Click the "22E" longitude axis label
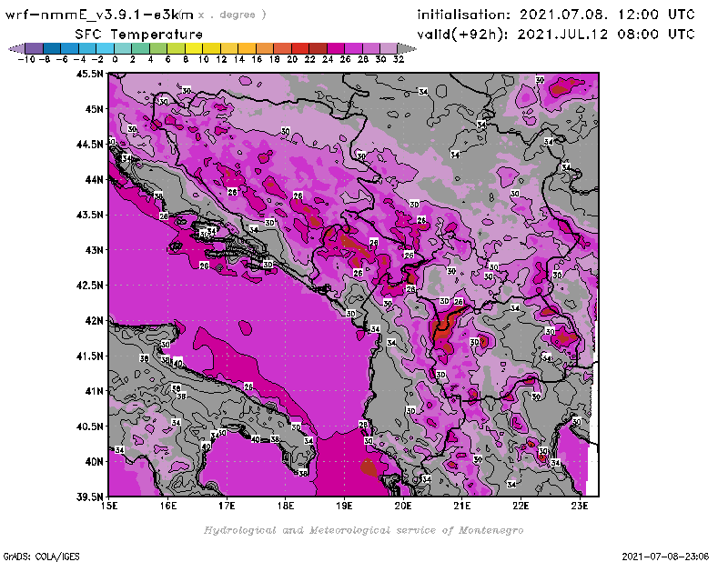This screenshot has width=728, height=562. pyautogui.click(x=521, y=506)
